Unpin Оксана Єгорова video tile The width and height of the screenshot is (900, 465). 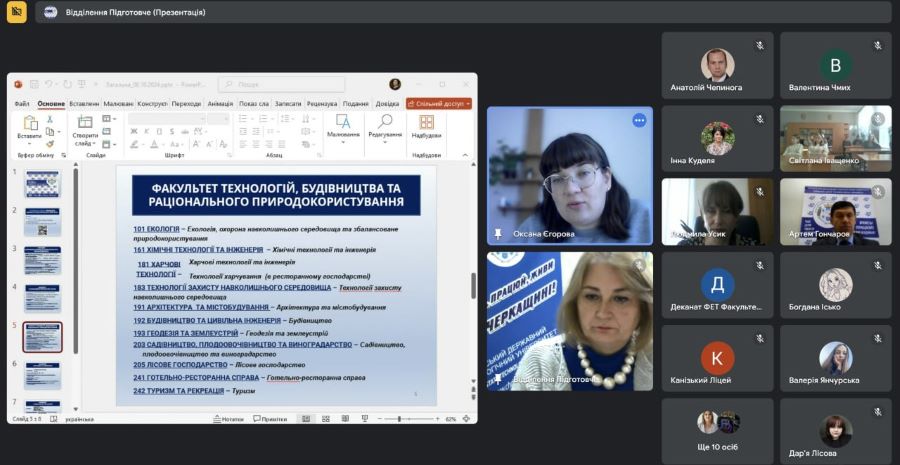pyautogui.click(x=498, y=233)
